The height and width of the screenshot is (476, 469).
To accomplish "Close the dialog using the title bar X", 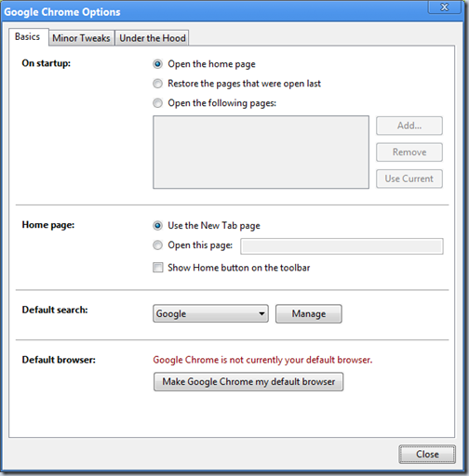I will pos(444,7).
